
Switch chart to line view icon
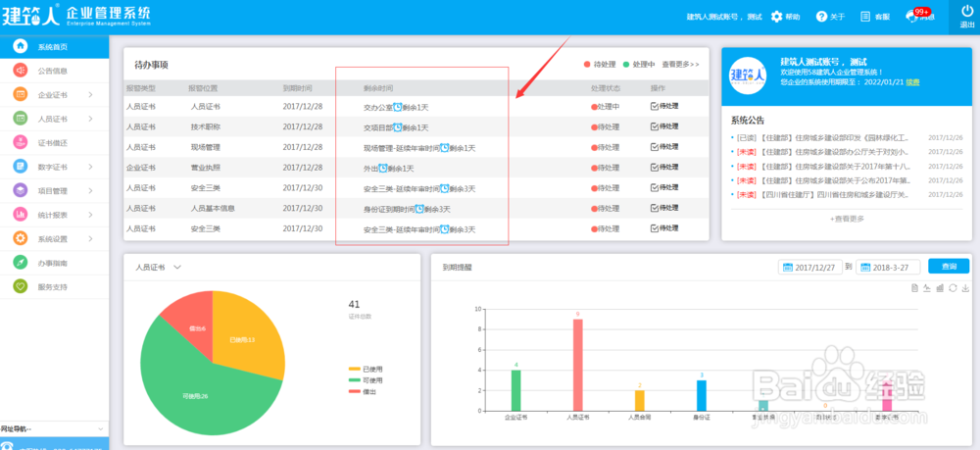(x=927, y=287)
